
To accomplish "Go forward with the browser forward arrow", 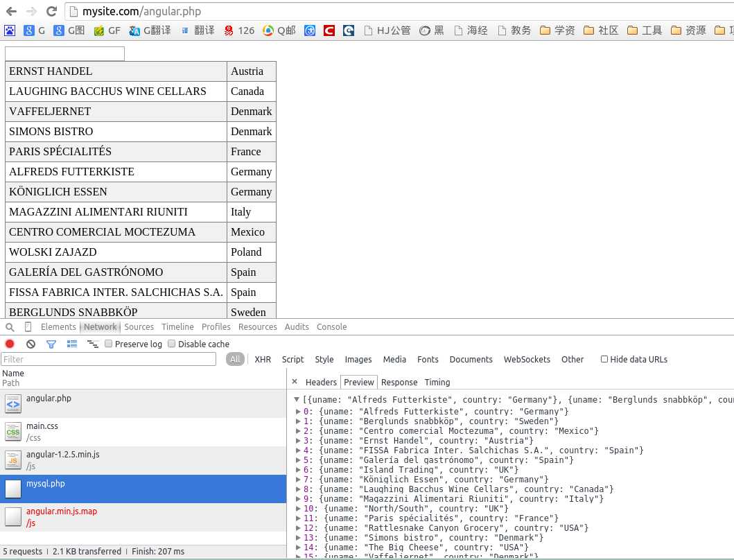I will 31,11.
